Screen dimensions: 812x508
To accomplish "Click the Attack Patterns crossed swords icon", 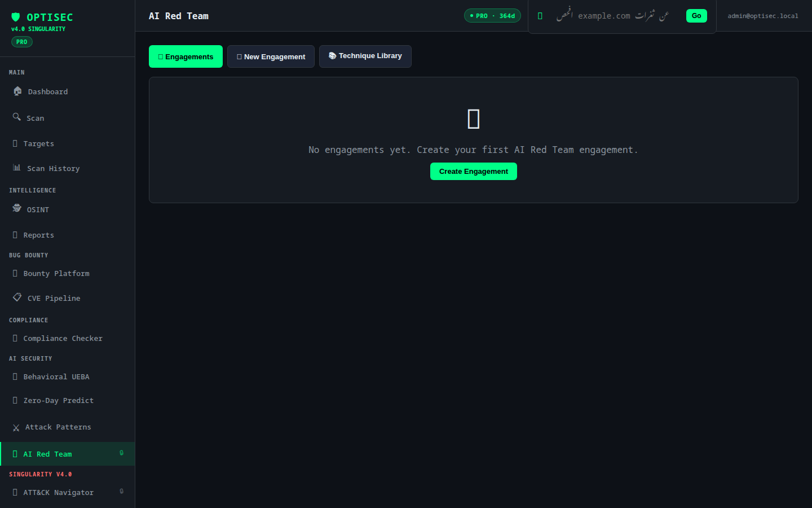I will 16,428.
